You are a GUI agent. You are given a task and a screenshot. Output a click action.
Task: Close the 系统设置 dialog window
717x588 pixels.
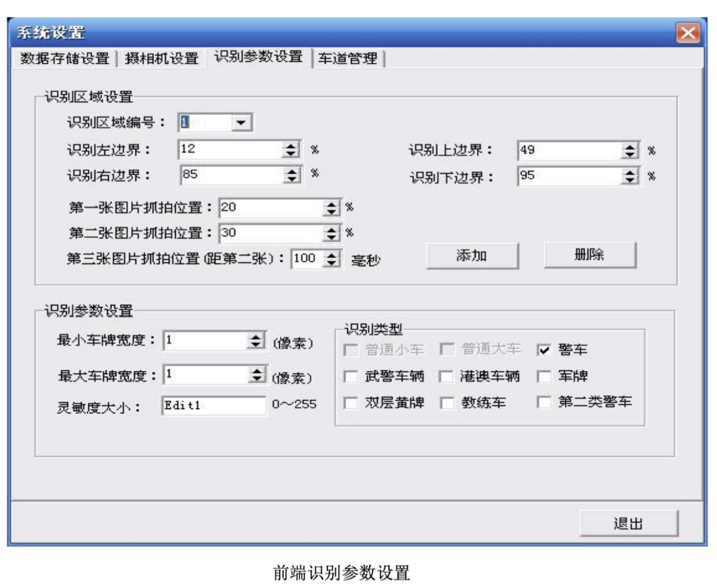tap(688, 33)
